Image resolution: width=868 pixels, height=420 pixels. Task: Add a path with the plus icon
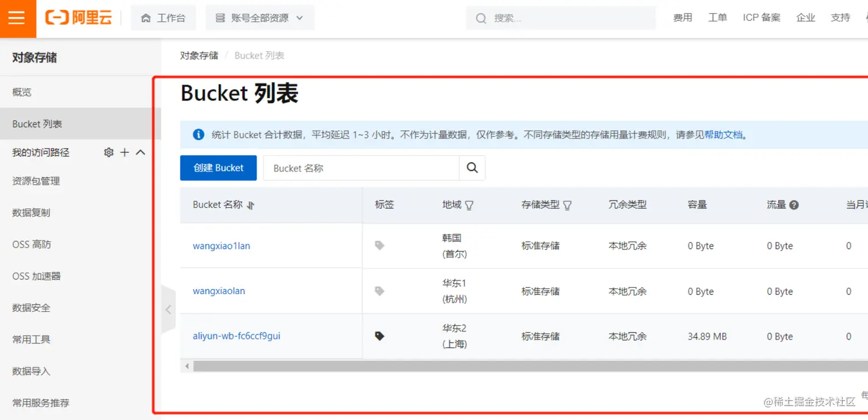[x=125, y=152]
